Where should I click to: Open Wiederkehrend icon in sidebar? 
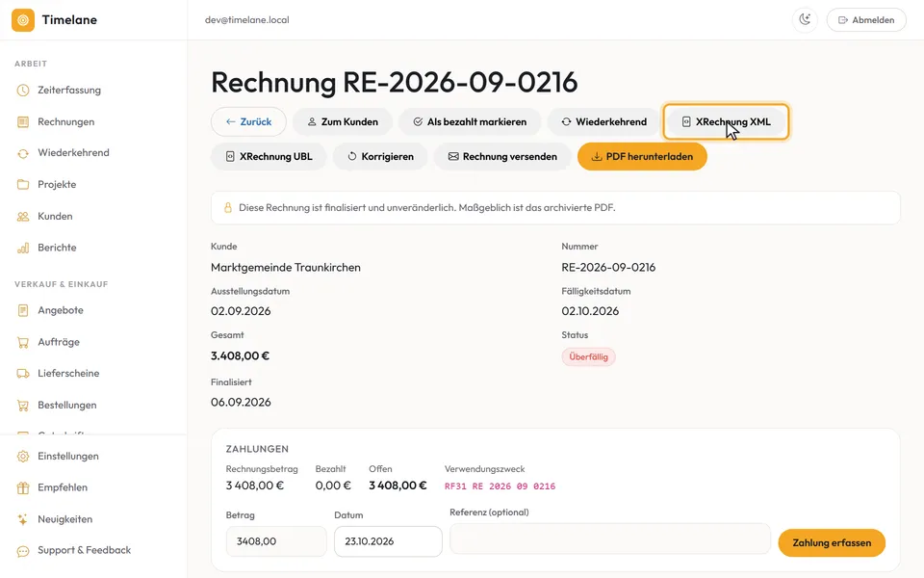(x=23, y=153)
